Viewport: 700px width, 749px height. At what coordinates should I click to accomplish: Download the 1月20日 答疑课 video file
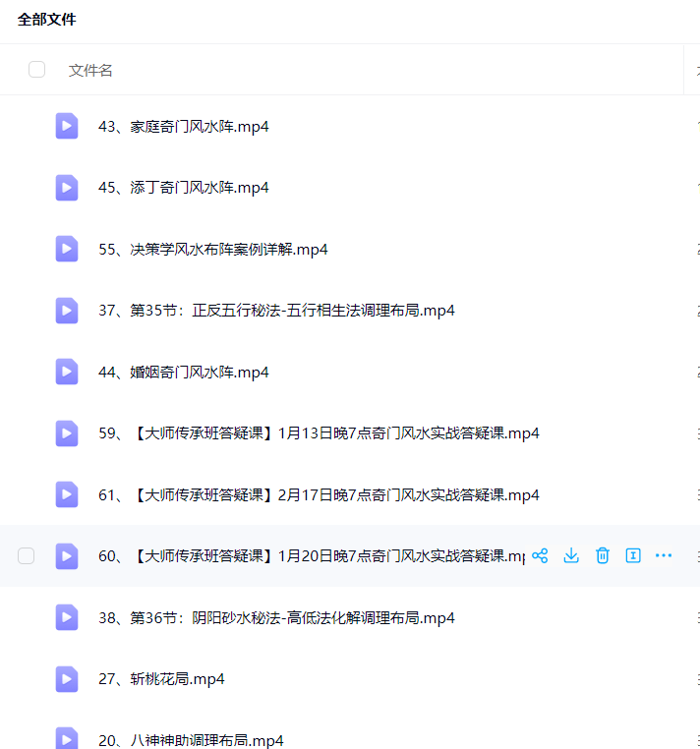[x=571, y=555]
